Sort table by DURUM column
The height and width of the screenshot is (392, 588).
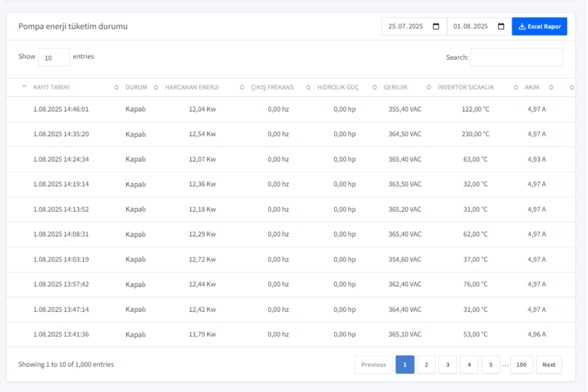coord(136,87)
